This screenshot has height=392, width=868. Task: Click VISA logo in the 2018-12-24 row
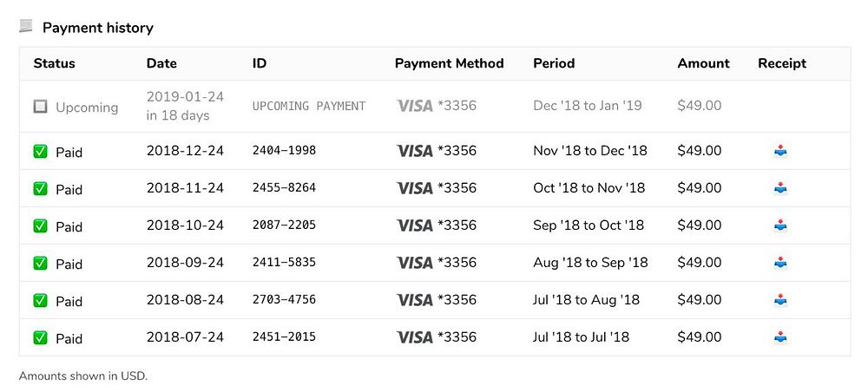415,150
